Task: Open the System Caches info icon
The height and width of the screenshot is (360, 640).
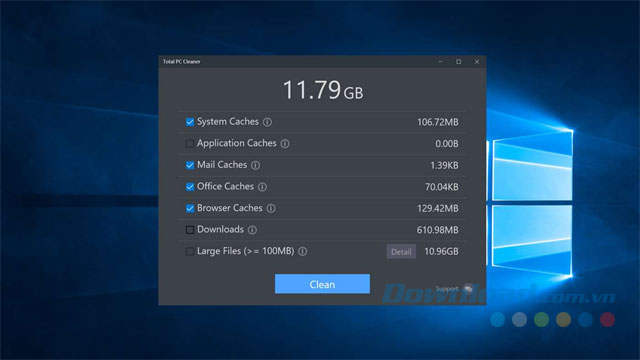Action: pyautogui.click(x=267, y=122)
